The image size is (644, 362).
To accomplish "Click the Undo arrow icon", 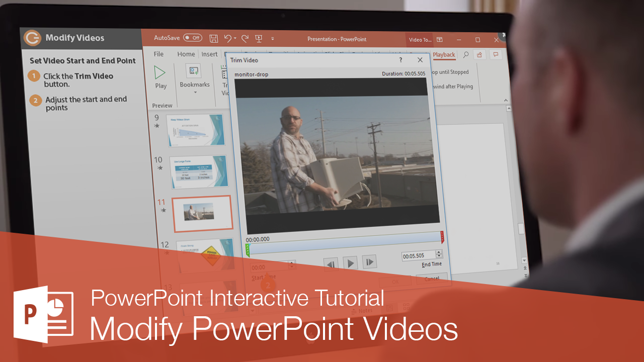I will 227,38.
